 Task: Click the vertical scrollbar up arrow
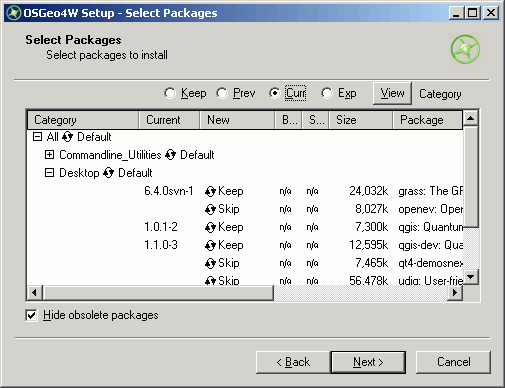(x=471, y=118)
